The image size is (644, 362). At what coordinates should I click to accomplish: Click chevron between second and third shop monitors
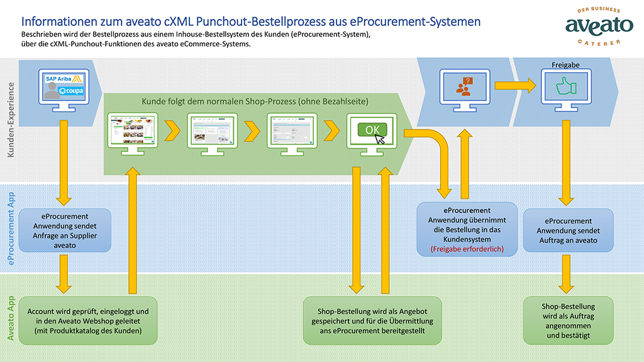click(x=251, y=131)
